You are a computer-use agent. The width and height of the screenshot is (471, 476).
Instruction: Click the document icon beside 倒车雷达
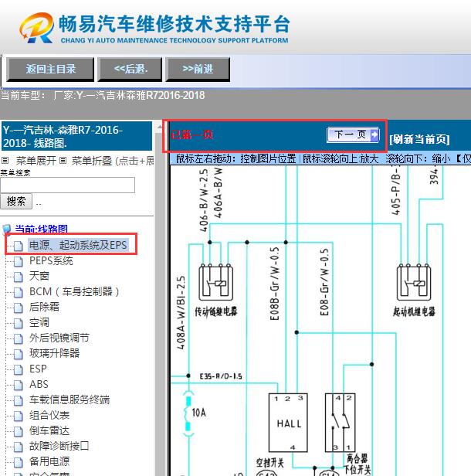[19, 432]
